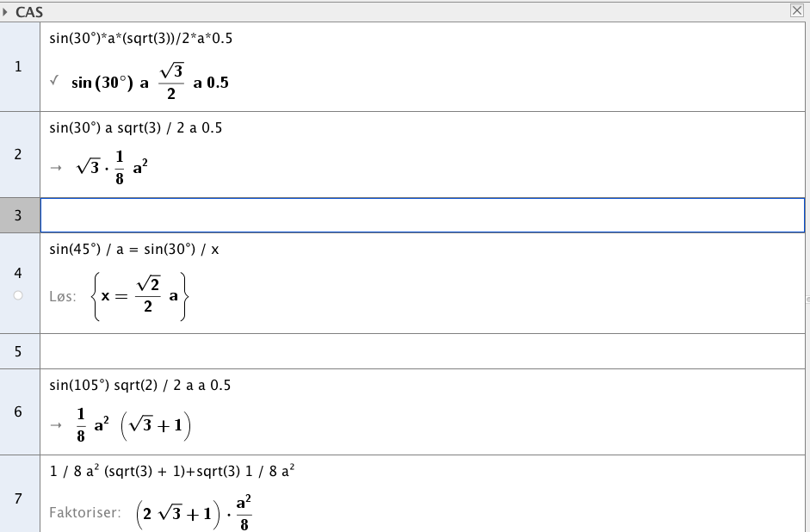Click the Faktoriser: label in row 7
Screen dimensions: 810x532
pyautogui.click(x=84, y=512)
